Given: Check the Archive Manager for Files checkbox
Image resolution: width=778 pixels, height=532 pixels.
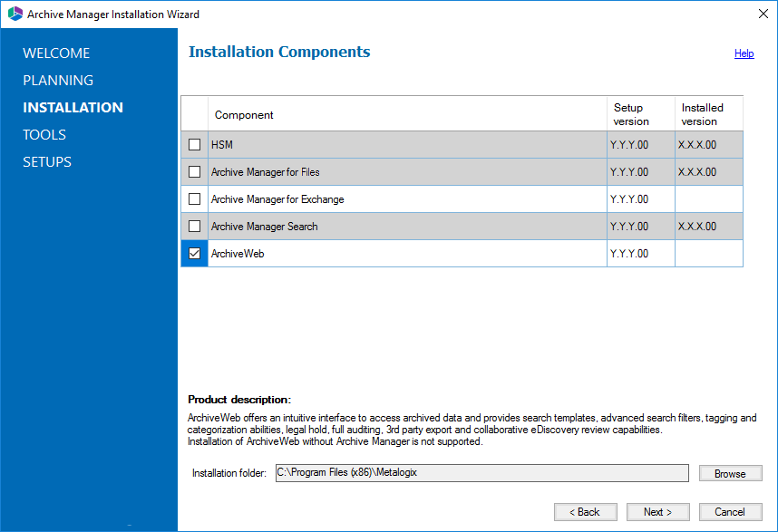Looking at the screenshot, I should coord(194,172).
